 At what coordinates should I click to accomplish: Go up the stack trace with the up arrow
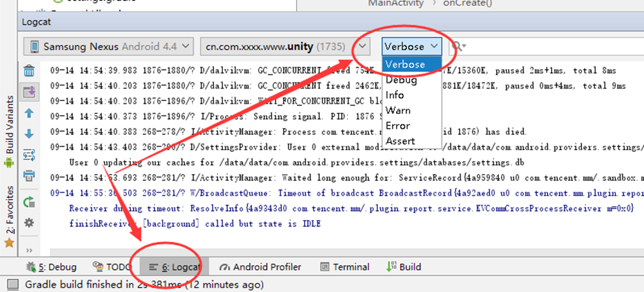point(29,114)
